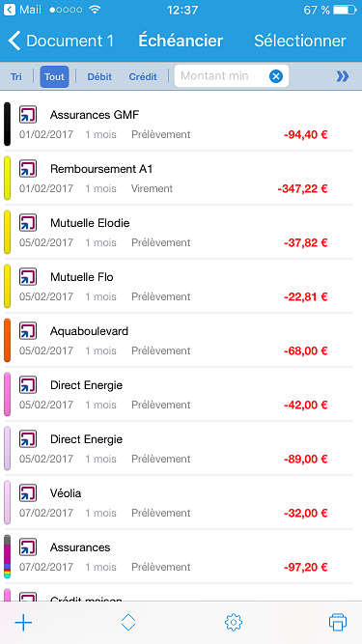
Task: Select the Tout filter
Action: [x=55, y=76]
